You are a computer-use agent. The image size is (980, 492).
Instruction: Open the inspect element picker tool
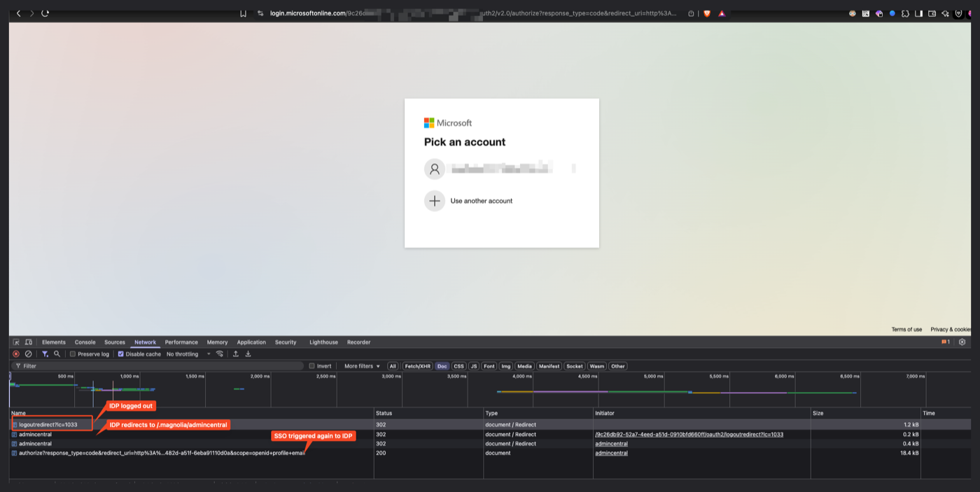point(16,342)
